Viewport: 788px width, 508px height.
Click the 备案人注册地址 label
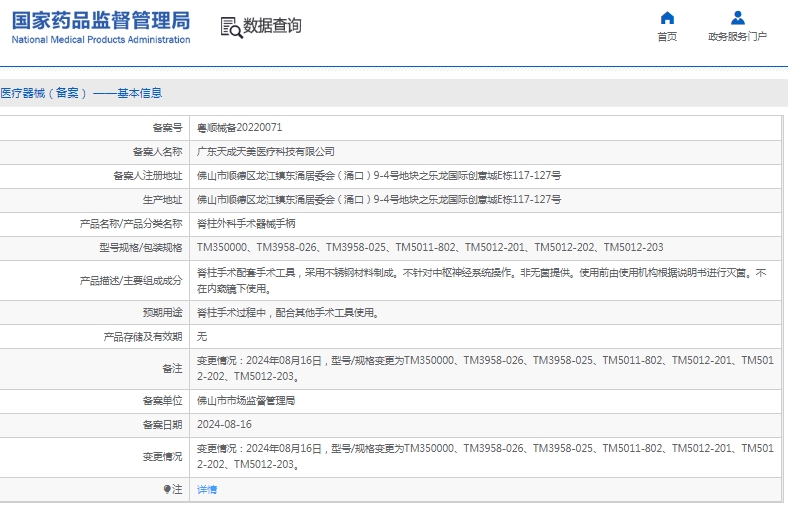pos(148,176)
